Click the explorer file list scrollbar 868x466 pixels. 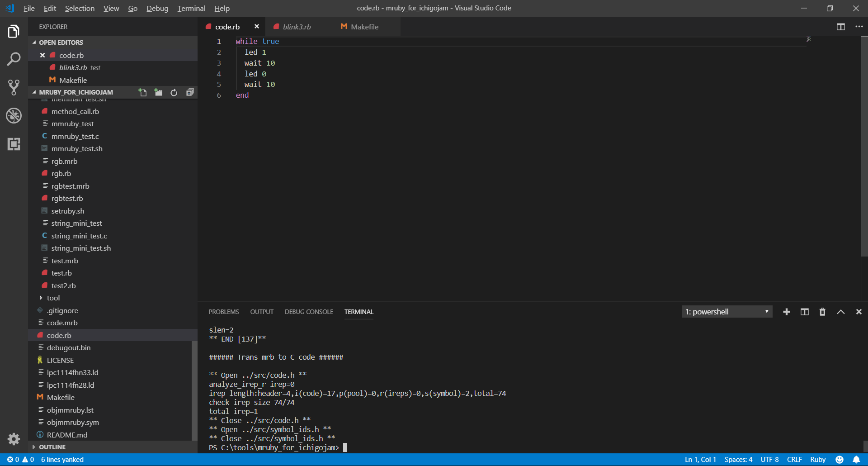[x=194, y=391]
